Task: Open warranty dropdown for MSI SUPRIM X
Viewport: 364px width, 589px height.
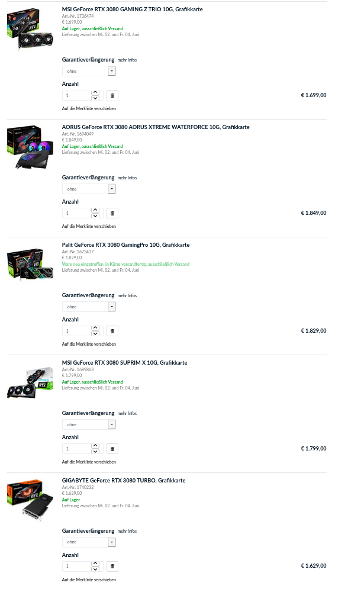Action: coord(89,424)
